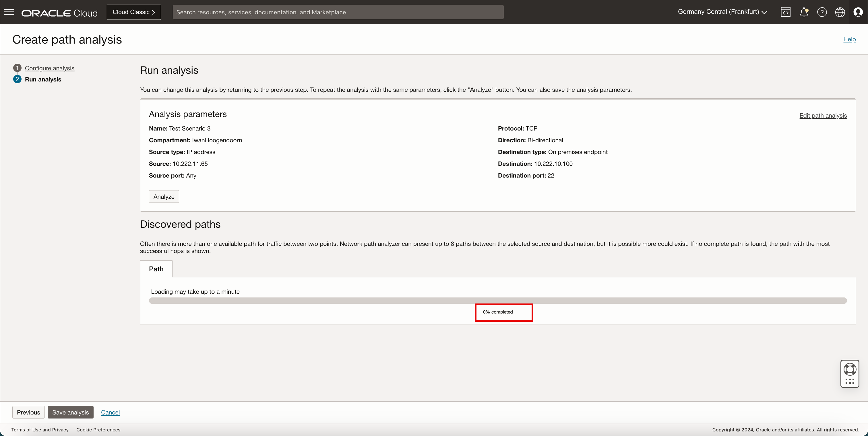This screenshot has width=868, height=436.
Task: Expand the Germany Central (Frankfurt) region dropdown
Action: (x=722, y=12)
